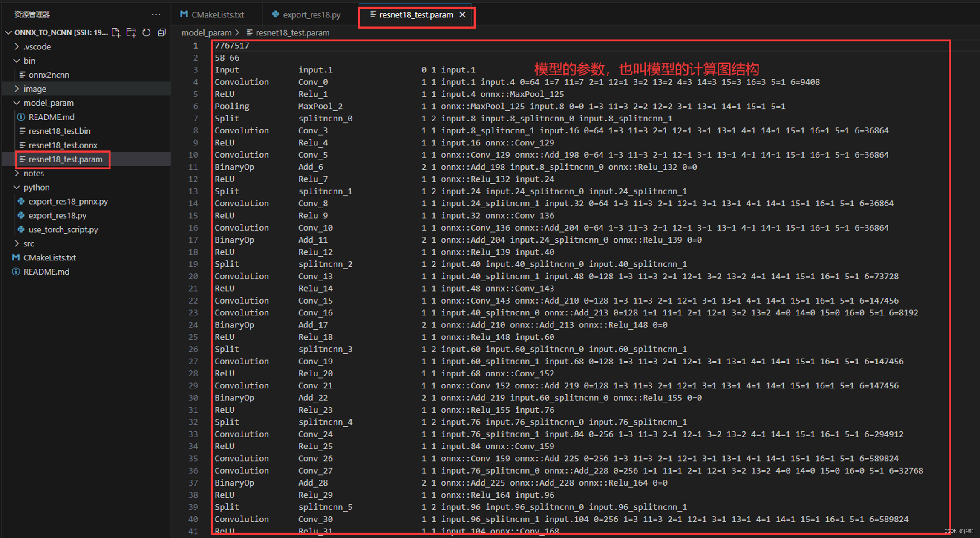
Task: Click the Python icon on export_res18.py tab
Action: pyautogui.click(x=275, y=14)
